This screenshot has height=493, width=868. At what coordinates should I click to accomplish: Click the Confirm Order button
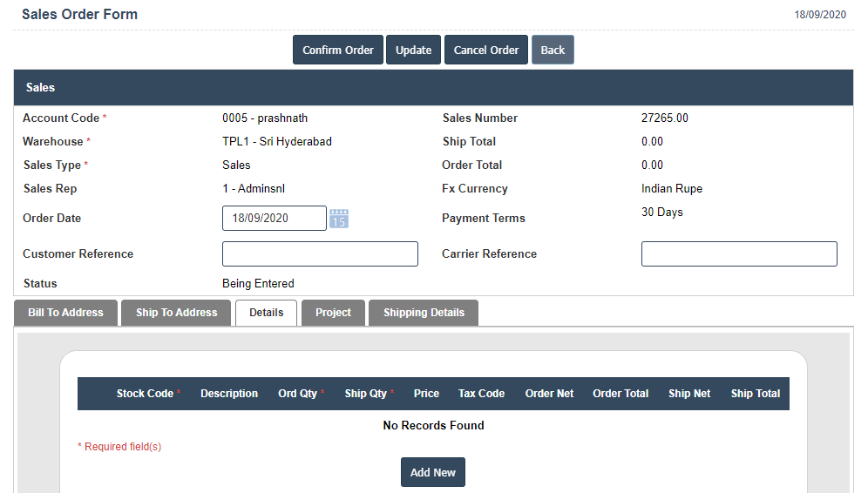[x=338, y=50]
